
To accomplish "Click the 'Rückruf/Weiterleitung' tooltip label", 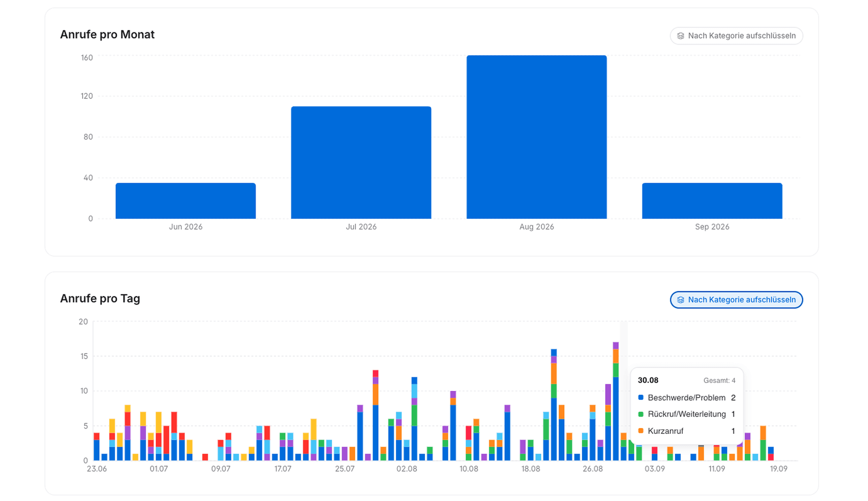I will click(687, 414).
